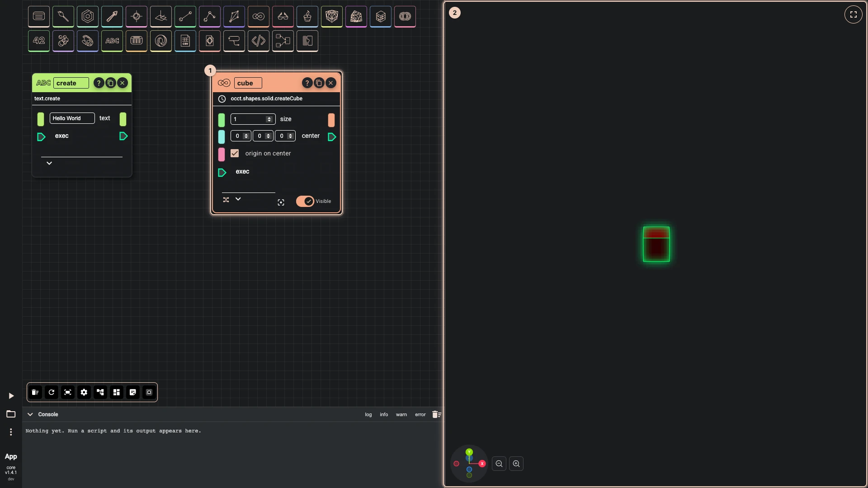868x488 pixels.
Task: Click the 'Hello World' text input
Action: coord(72,118)
